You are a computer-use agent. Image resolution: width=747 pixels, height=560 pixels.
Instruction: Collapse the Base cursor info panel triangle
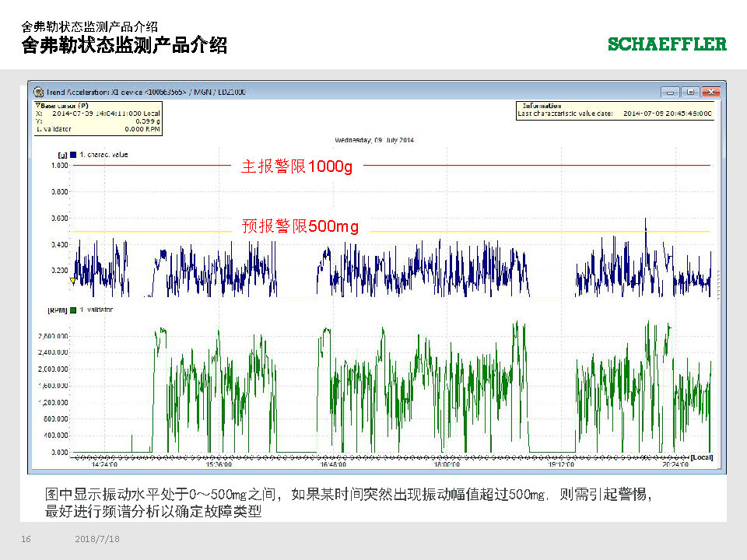[x=37, y=105]
